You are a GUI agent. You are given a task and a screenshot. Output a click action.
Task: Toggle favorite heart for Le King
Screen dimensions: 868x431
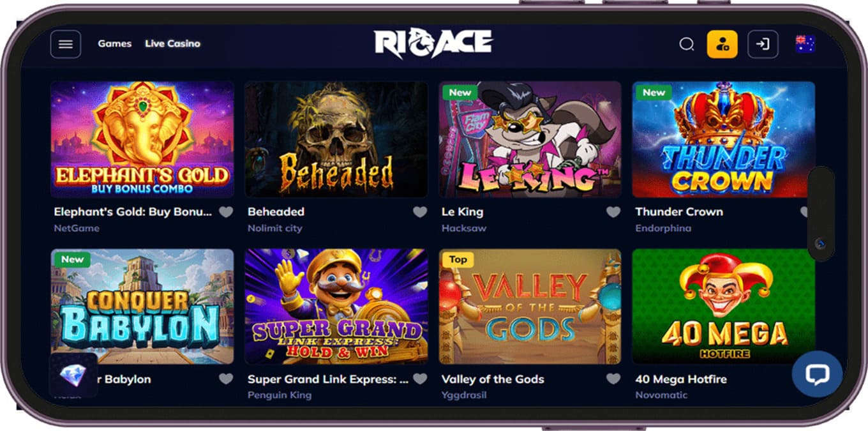coord(613,212)
